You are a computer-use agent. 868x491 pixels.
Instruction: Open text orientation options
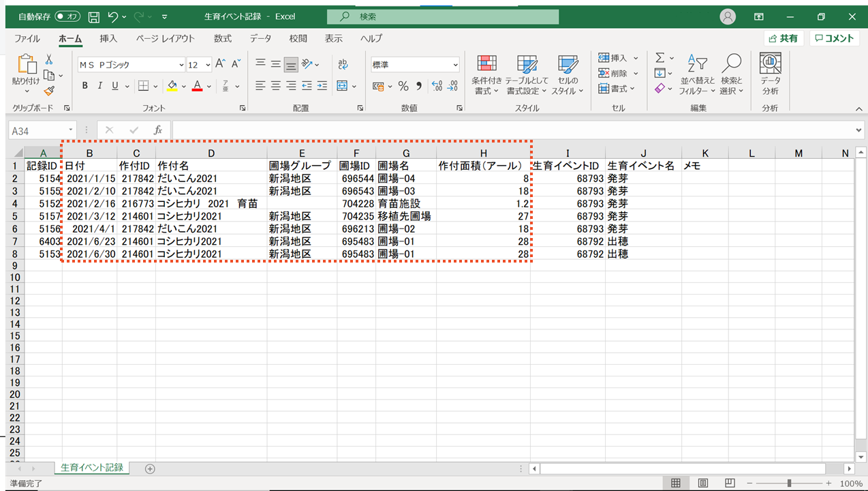tap(310, 64)
